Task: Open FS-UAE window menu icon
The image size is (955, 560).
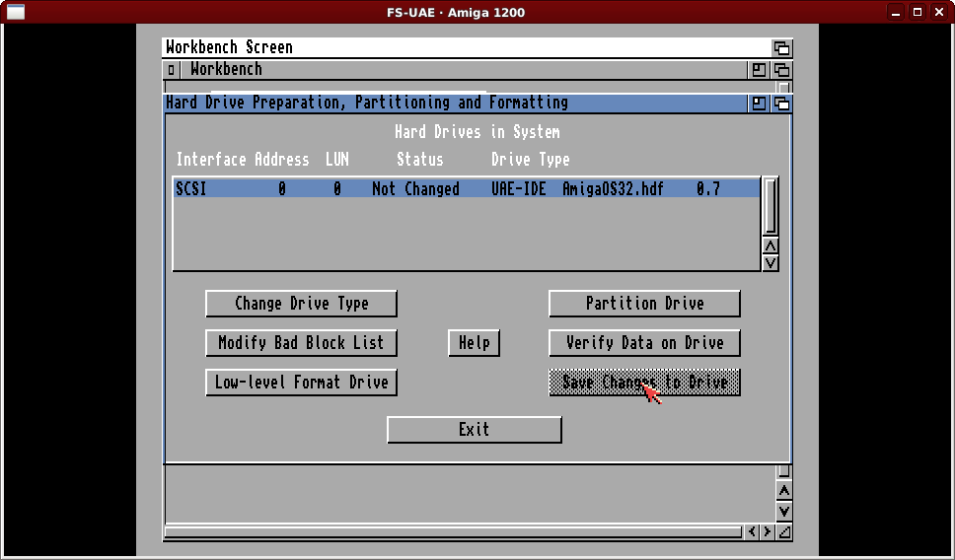Action: pyautogui.click(x=17, y=12)
